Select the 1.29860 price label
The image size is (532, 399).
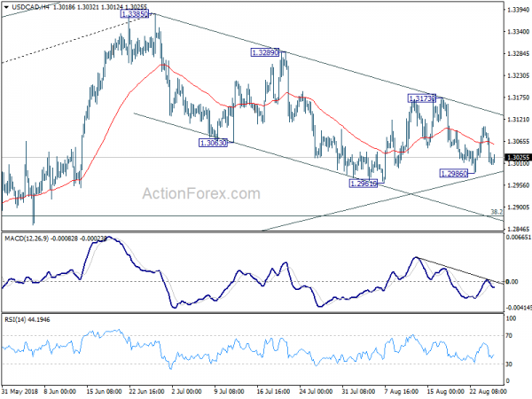454,174
